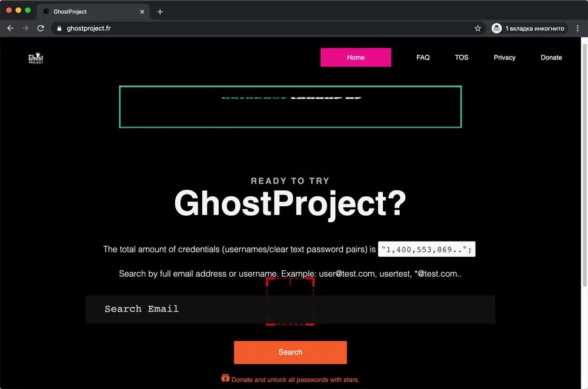Click the donate and unlock passwords link
The image size is (588, 389).
pos(296,380)
